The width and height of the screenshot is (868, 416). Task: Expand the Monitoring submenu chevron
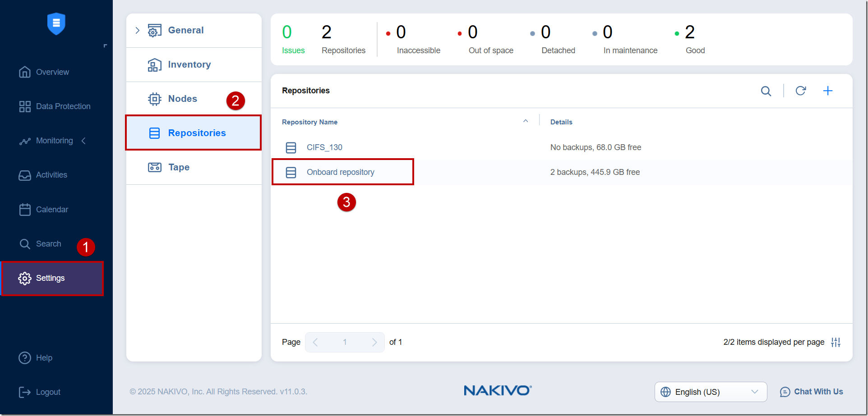[83, 141]
